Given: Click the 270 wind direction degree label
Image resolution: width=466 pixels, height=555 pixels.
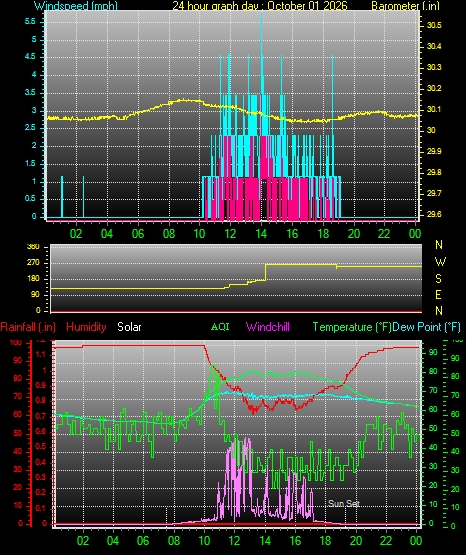Looking at the screenshot, I should [x=33, y=263].
